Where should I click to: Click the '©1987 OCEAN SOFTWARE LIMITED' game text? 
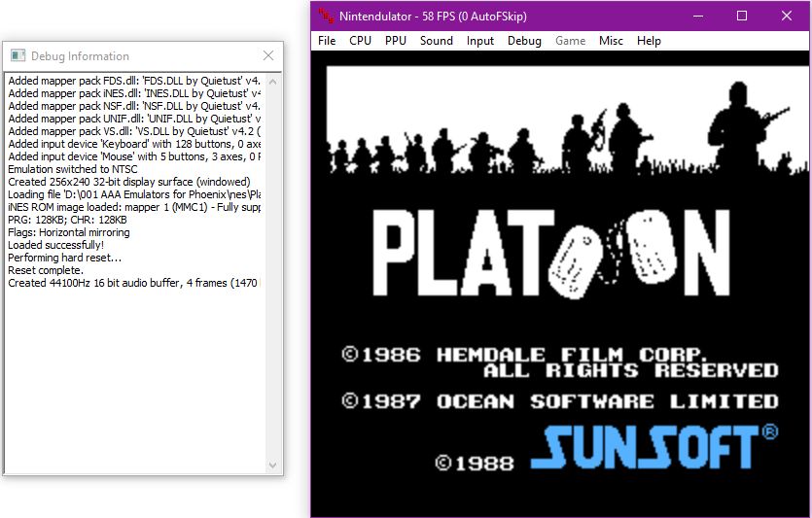pyautogui.click(x=560, y=401)
